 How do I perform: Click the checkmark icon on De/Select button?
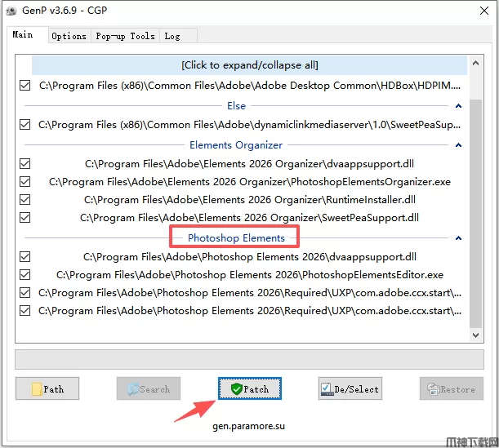pyautogui.click(x=327, y=389)
